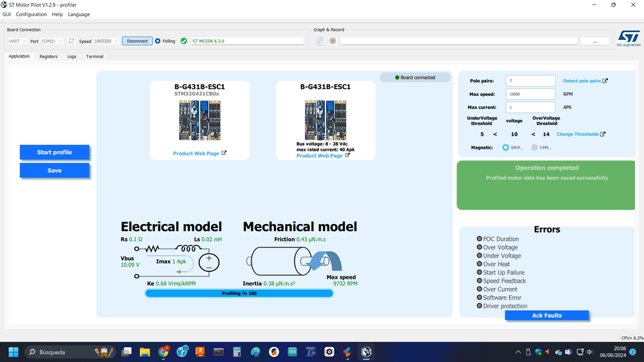
Task: Click the Profiling % 100 progress bar
Action: pyautogui.click(x=239, y=294)
